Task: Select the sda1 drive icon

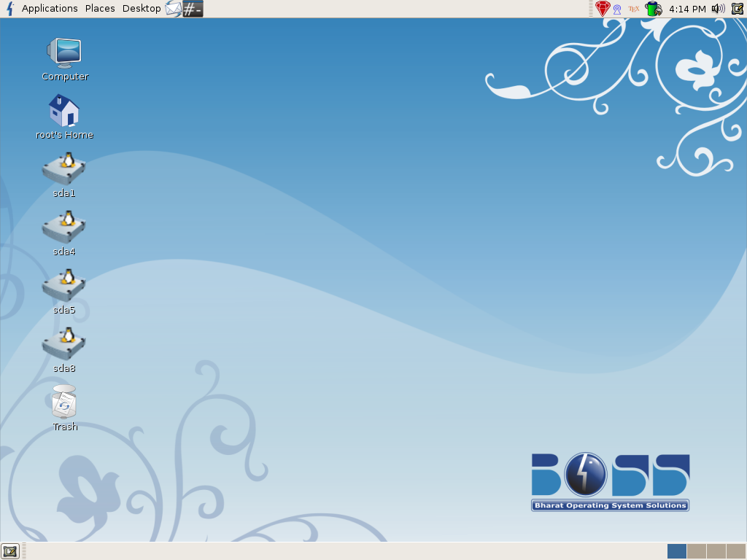Action: click(x=64, y=170)
